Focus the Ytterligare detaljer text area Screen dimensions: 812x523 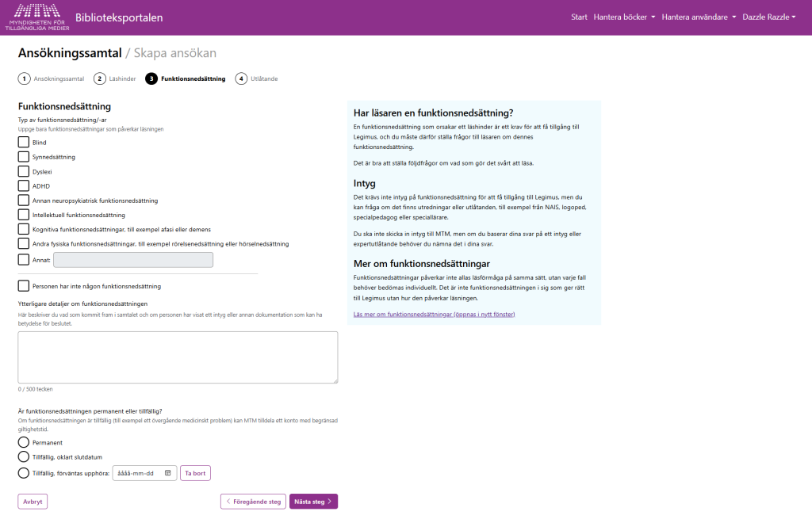coord(178,357)
